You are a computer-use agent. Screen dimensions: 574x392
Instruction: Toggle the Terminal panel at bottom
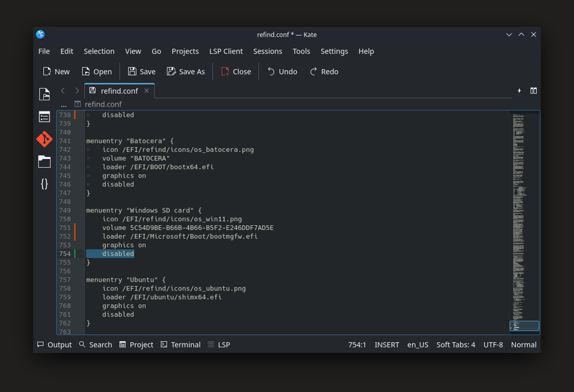pyautogui.click(x=181, y=345)
